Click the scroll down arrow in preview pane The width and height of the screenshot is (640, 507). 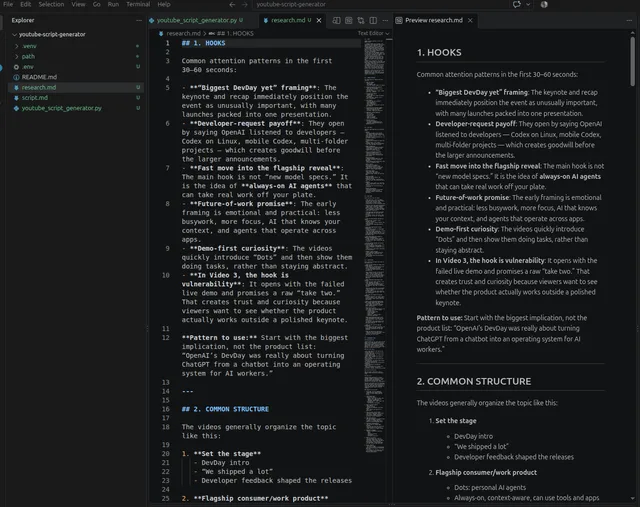click(x=632, y=498)
